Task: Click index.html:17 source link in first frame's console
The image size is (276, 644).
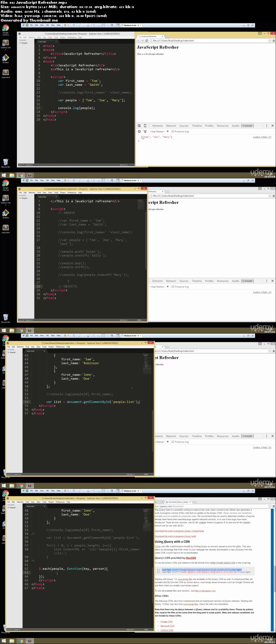Action: coord(262,137)
